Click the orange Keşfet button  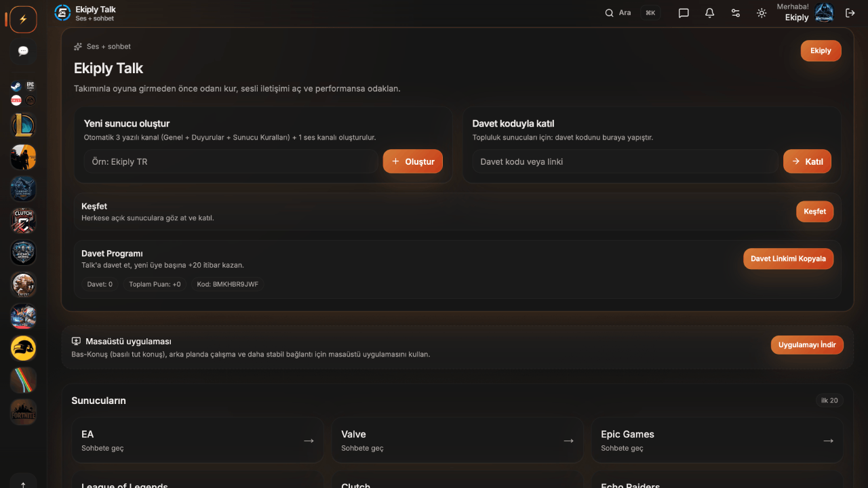point(814,211)
